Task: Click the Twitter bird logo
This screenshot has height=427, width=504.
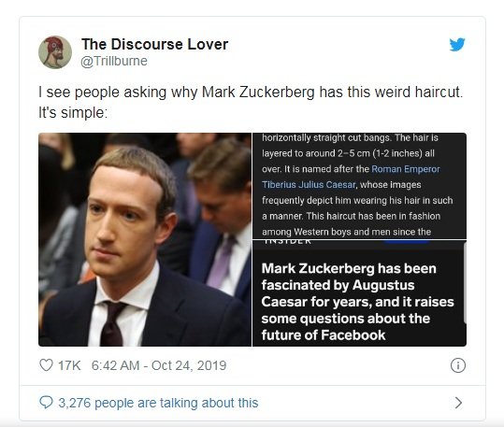Action: [457, 44]
